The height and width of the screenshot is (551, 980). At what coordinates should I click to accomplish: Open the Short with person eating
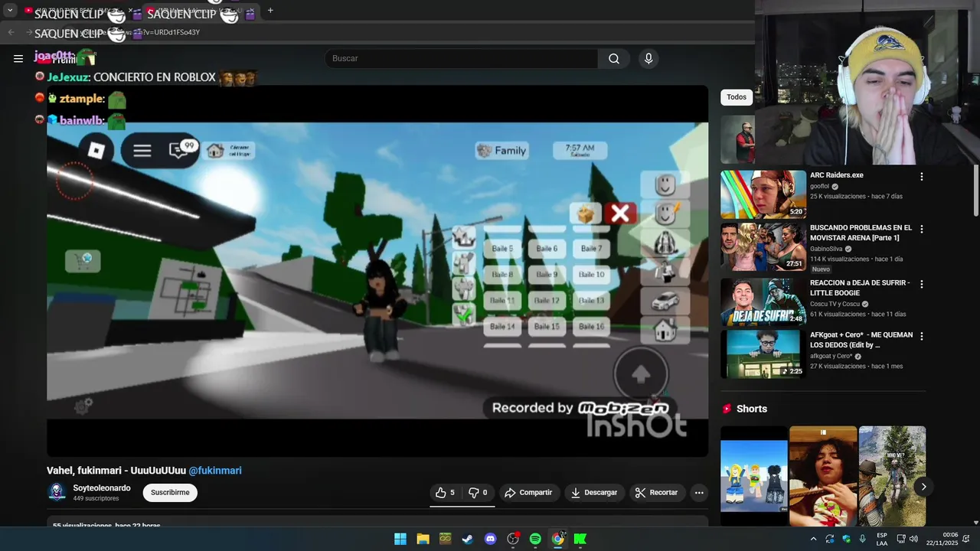823,476
